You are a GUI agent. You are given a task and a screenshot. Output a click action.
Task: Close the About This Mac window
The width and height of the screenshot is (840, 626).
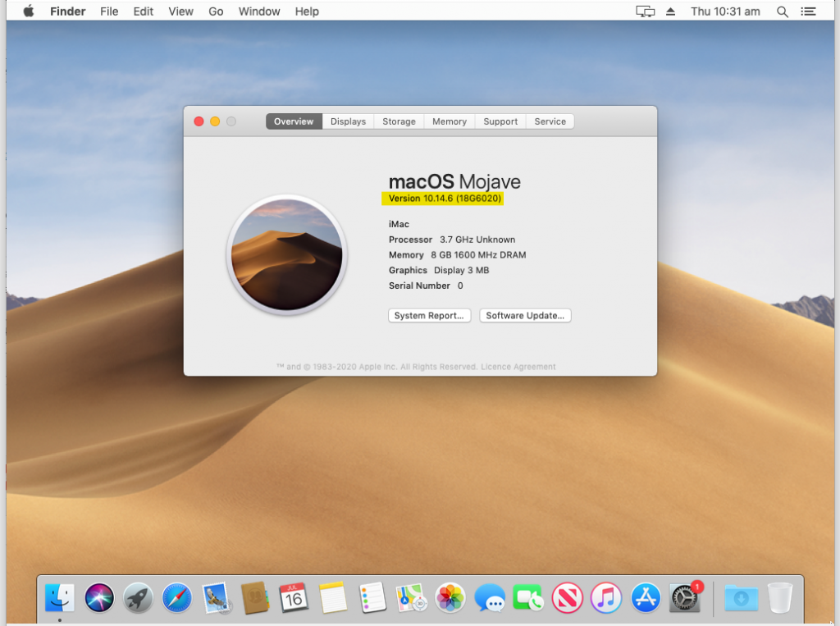(x=199, y=121)
